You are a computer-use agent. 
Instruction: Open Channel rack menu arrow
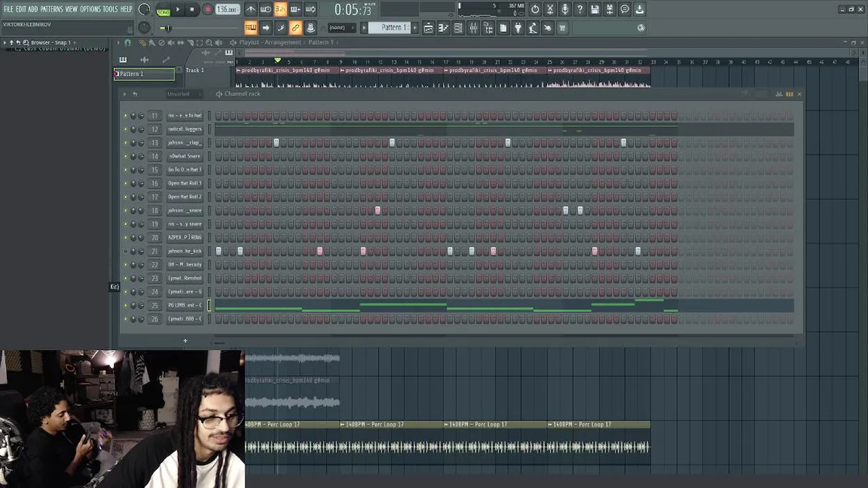[x=126, y=94]
